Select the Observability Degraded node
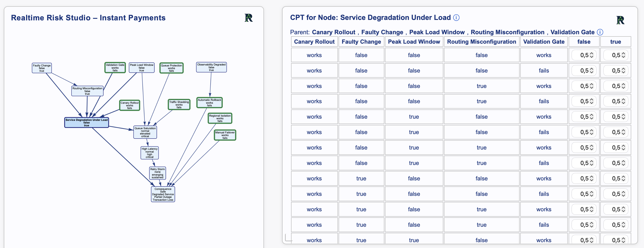This screenshot has height=248, width=644. pyautogui.click(x=211, y=67)
